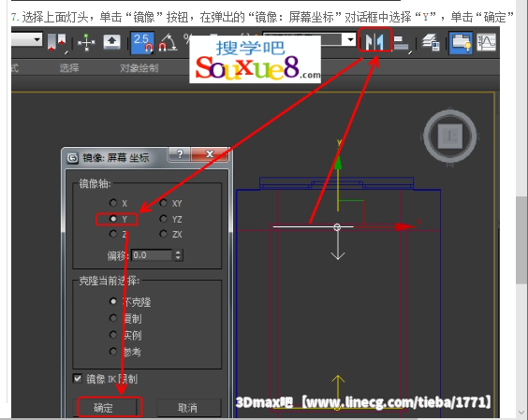Open the Layer Manager toolbar icon
Screen dimensions: 528x420
pos(431,42)
